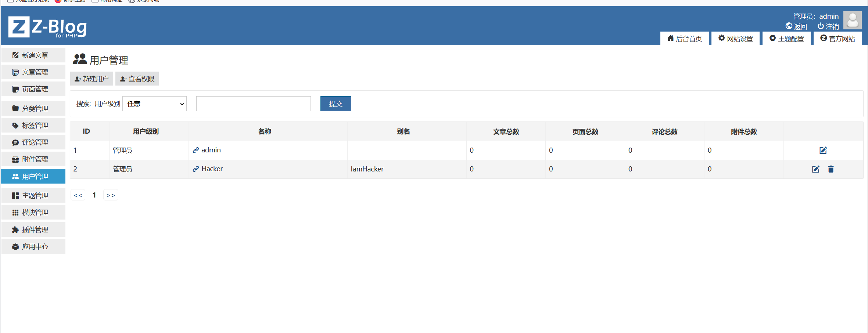Open 插件管理 in sidebar

tap(33, 229)
